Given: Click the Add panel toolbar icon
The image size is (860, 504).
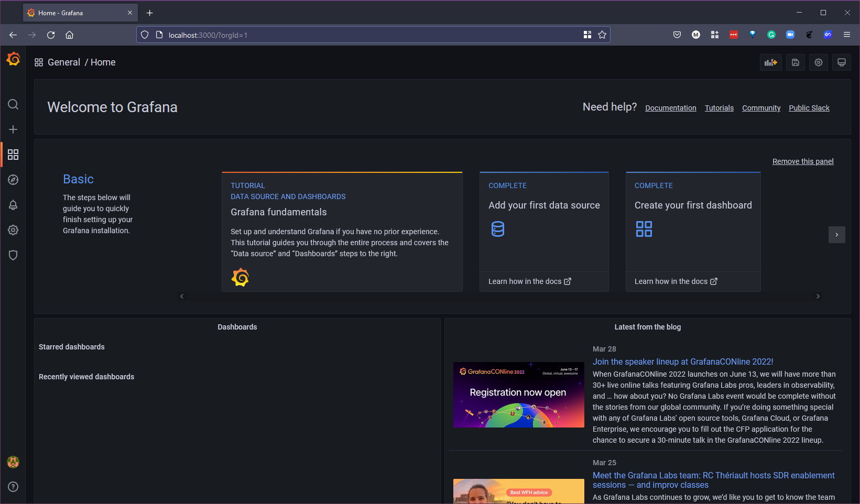Looking at the screenshot, I should [x=770, y=62].
